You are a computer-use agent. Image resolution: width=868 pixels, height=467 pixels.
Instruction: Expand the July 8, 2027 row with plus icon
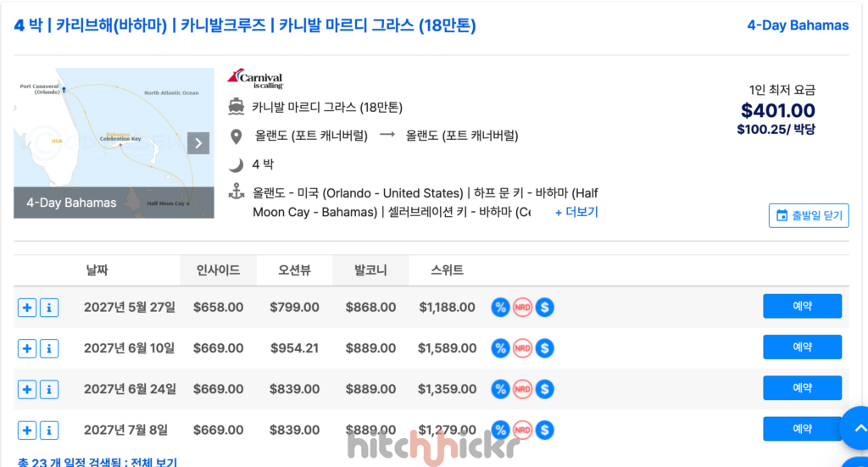tap(27, 431)
